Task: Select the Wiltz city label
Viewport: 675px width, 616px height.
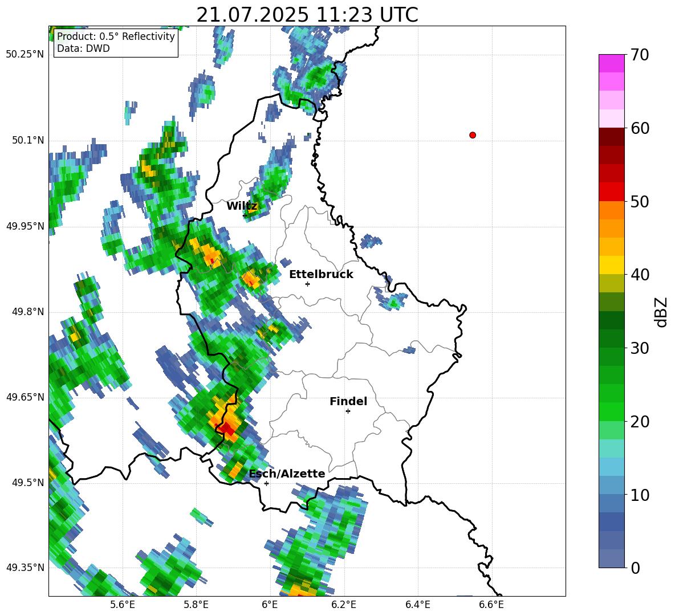Action: (x=242, y=206)
